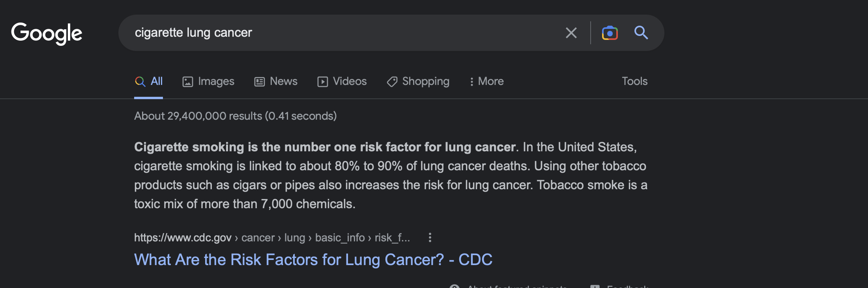Click the bold 'Cigarette smoking is the number one' sentence

coord(325,147)
